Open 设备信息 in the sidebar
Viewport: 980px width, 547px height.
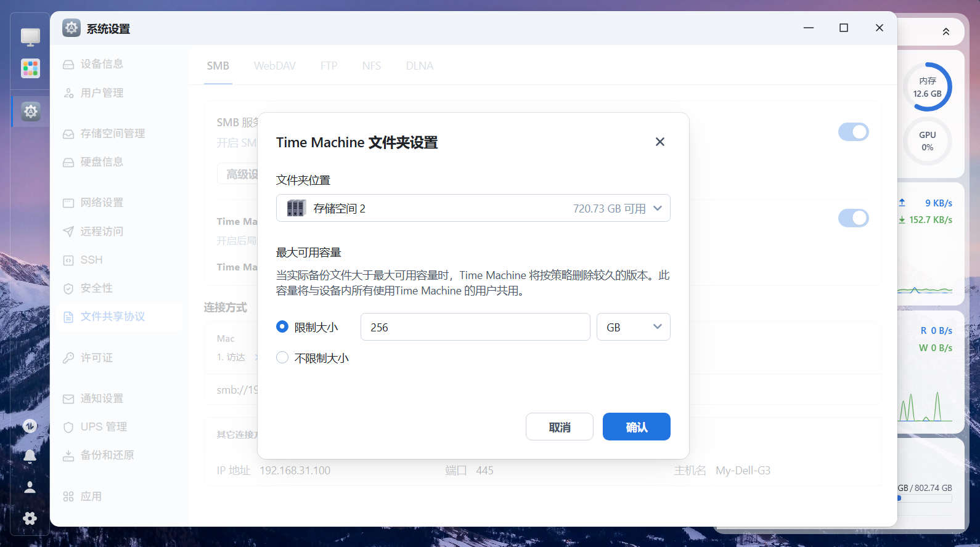(x=120, y=64)
